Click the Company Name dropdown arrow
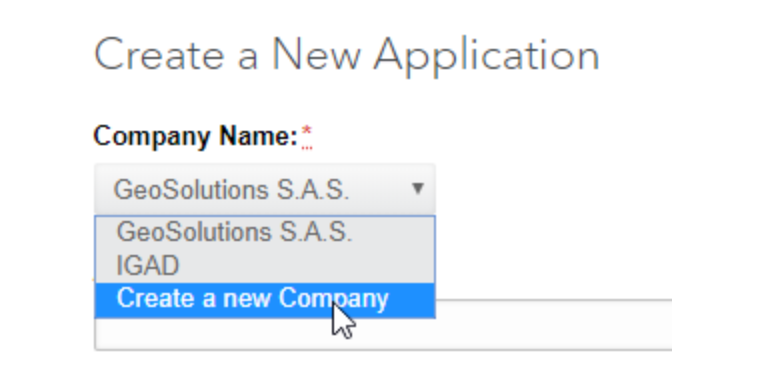The image size is (769, 389). click(x=417, y=189)
